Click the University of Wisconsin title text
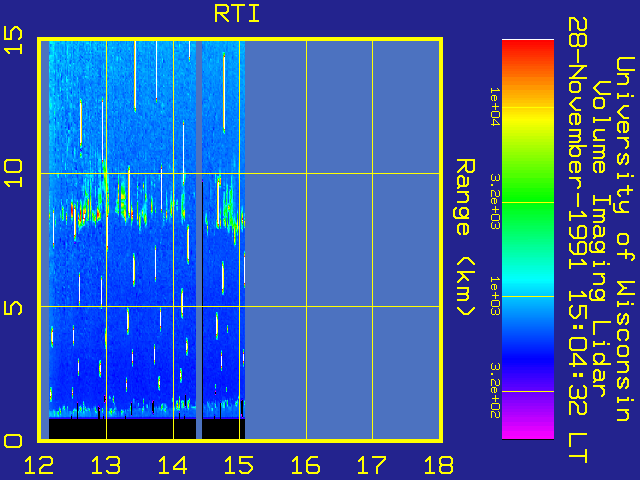The image size is (640, 480). [626, 239]
